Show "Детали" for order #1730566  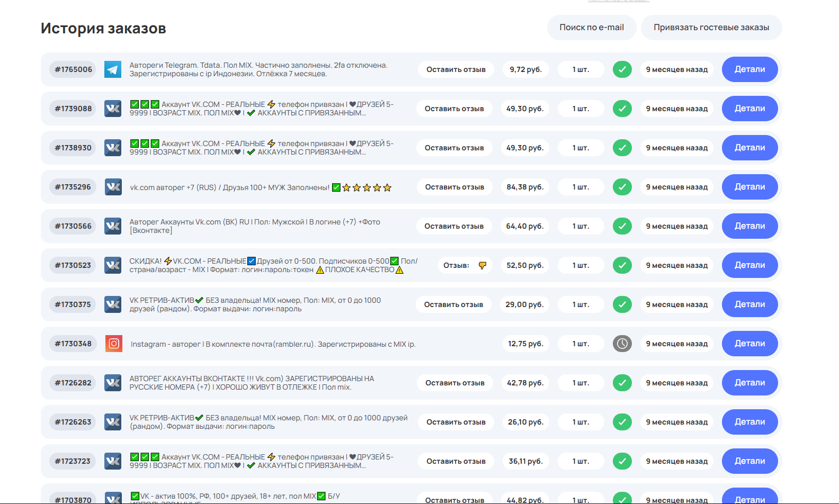tap(749, 226)
